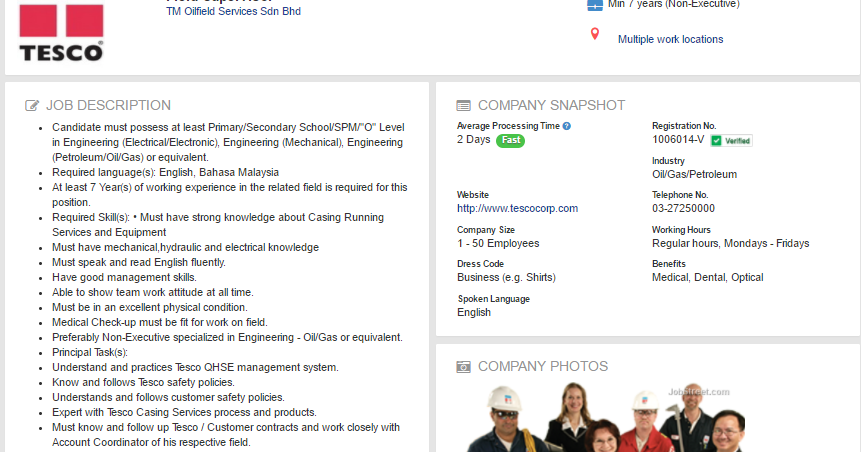Image resolution: width=861 pixels, height=452 pixels.
Task: Click the Working Hours label
Action: coord(681,230)
